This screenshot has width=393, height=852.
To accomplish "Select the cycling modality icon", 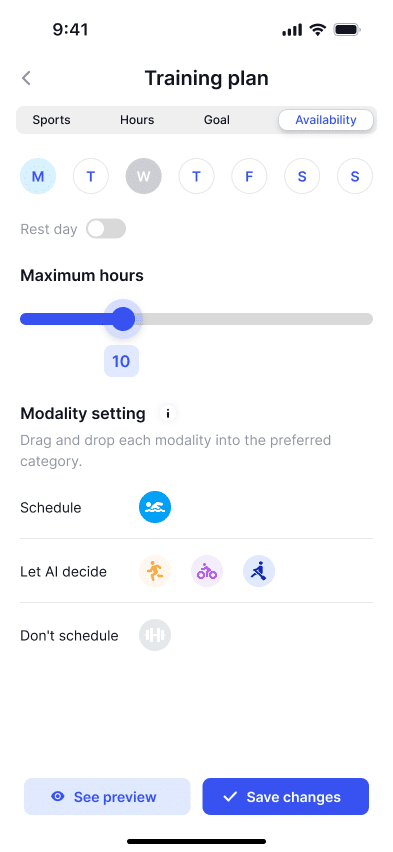I will [207, 572].
